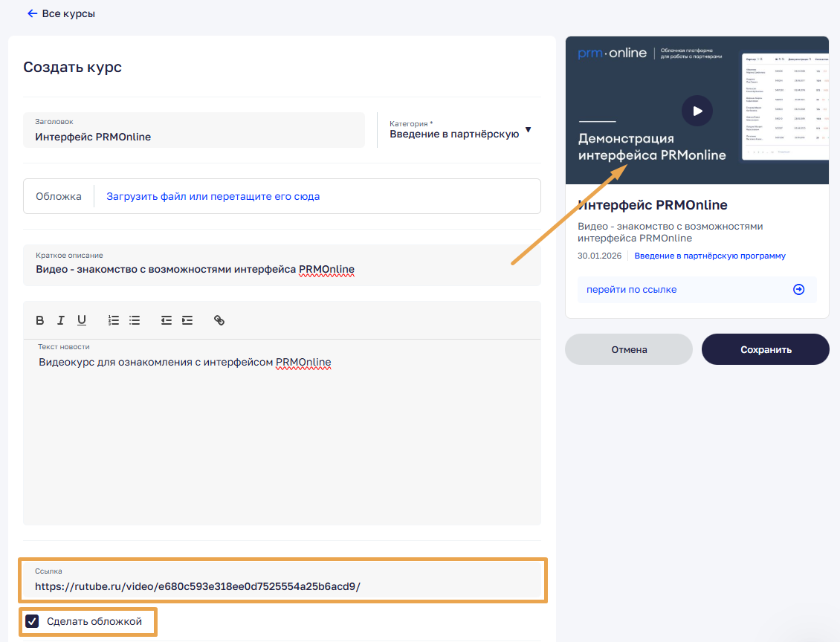Apply italic formatting in the editor
Screen dimensions: 840x642
coord(61,320)
